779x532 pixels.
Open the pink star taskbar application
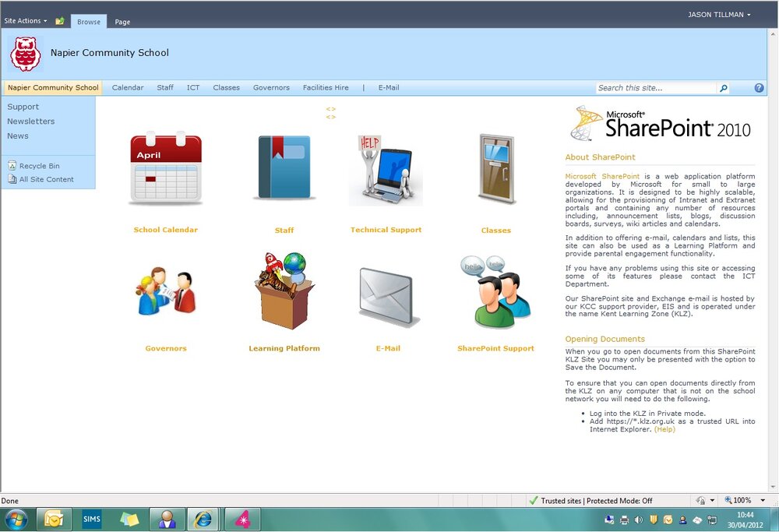point(243,520)
